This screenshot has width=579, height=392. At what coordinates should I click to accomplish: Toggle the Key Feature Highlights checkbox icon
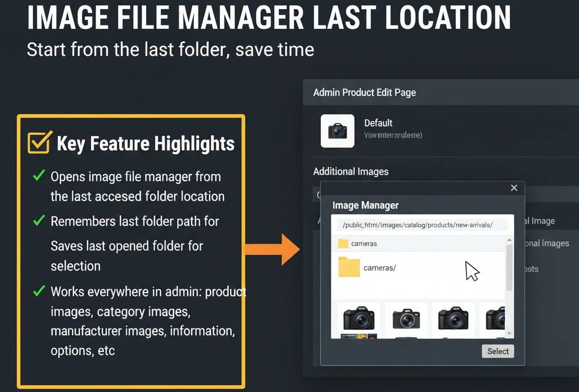click(40, 143)
